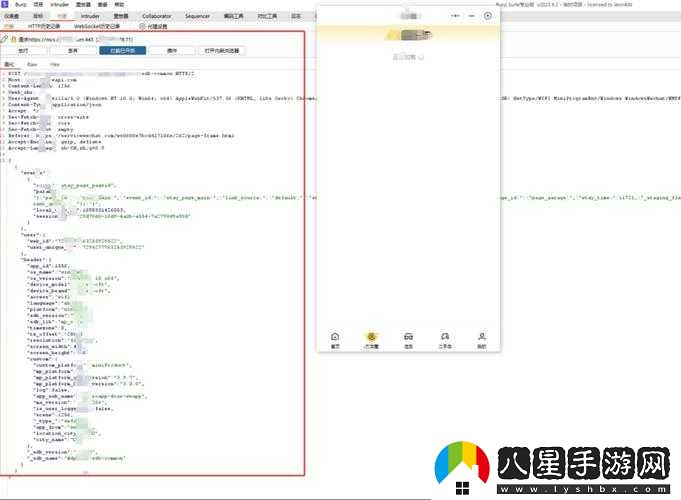Click the "custom" JSON key line

click(40, 359)
